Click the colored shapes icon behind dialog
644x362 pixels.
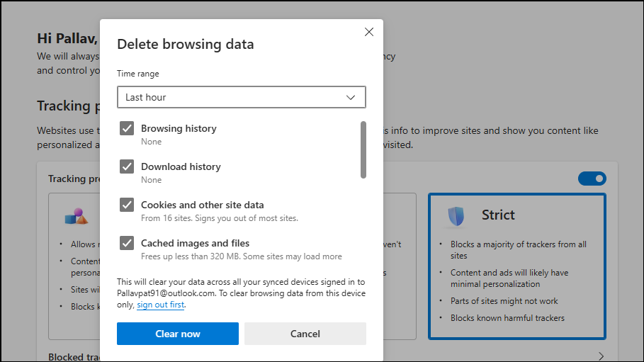click(x=77, y=215)
